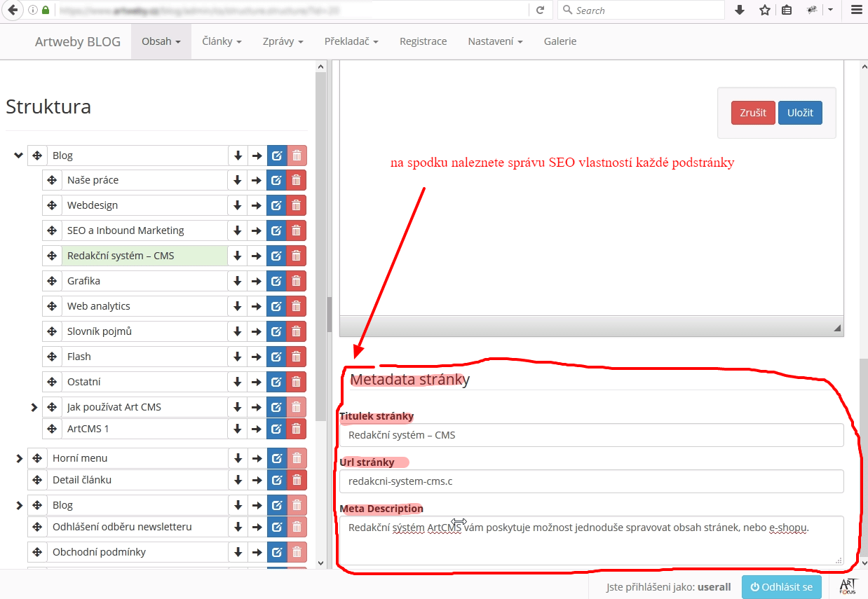This screenshot has width=868, height=599.
Task: Delete the ArtCMS 1 item
Action: point(297,429)
